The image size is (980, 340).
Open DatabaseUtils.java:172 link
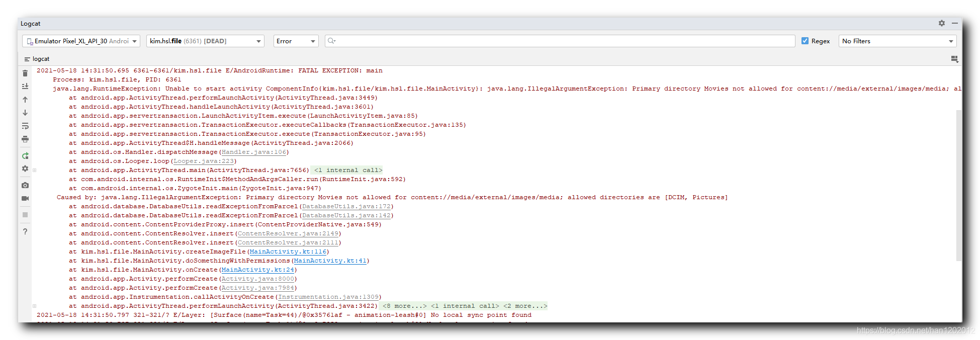coord(346,206)
